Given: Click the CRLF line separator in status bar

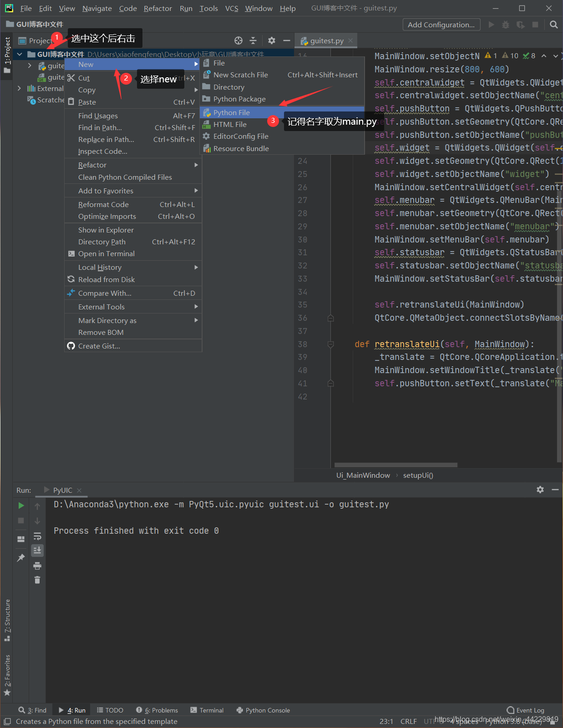Looking at the screenshot, I should (409, 721).
